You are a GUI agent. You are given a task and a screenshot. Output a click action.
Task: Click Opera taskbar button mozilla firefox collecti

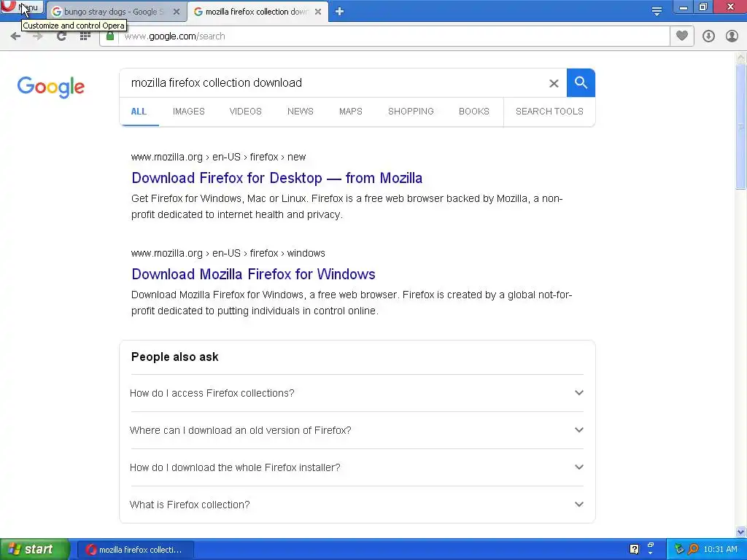(x=136, y=550)
